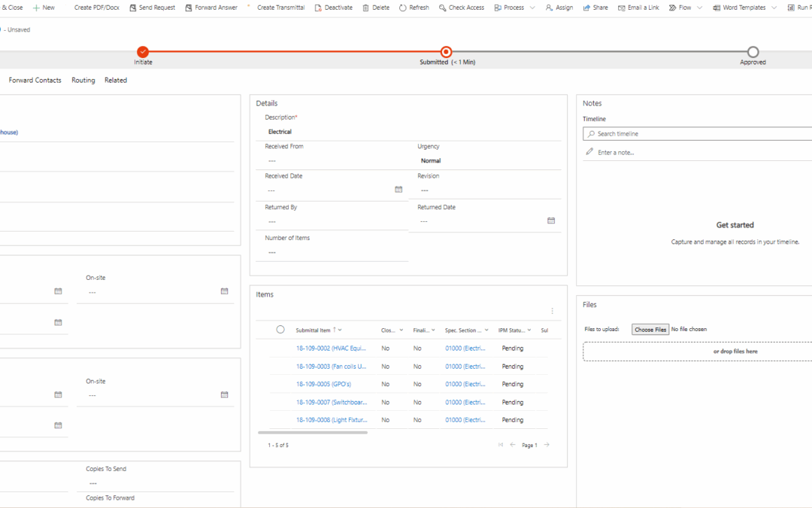Click the Deactivate record icon

pyautogui.click(x=320, y=8)
